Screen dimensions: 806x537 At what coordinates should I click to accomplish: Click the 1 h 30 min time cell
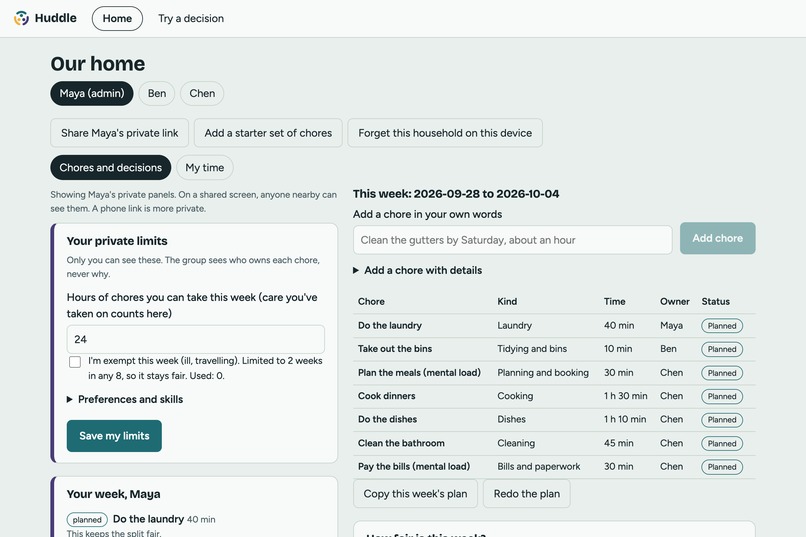[x=626, y=396]
